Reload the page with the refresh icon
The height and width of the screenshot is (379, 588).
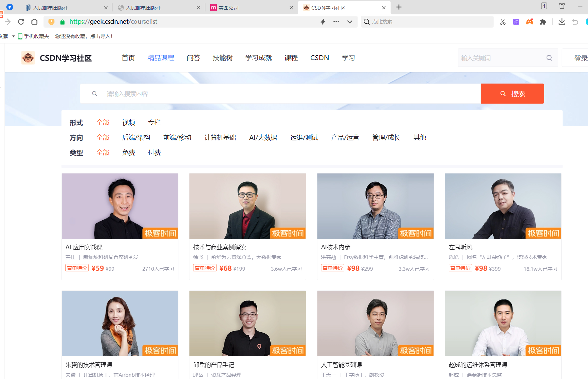(21, 22)
